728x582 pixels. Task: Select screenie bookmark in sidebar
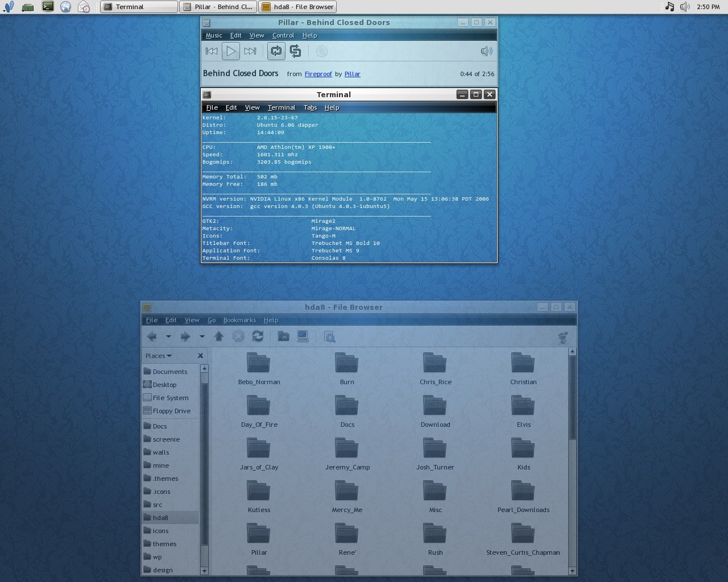click(x=170, y=439)
